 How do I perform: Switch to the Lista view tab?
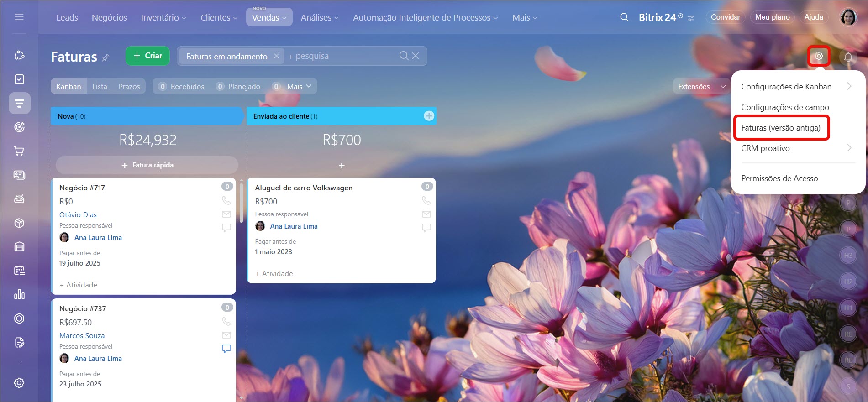100,86
